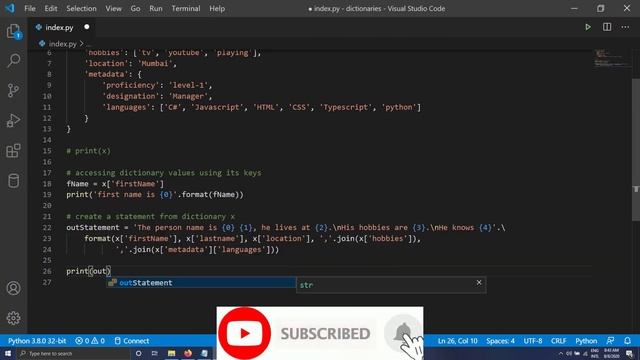Screen dimensions: 640x360
Task: Click the 'Mumbai' string on line 7
Action: (156, 63)
